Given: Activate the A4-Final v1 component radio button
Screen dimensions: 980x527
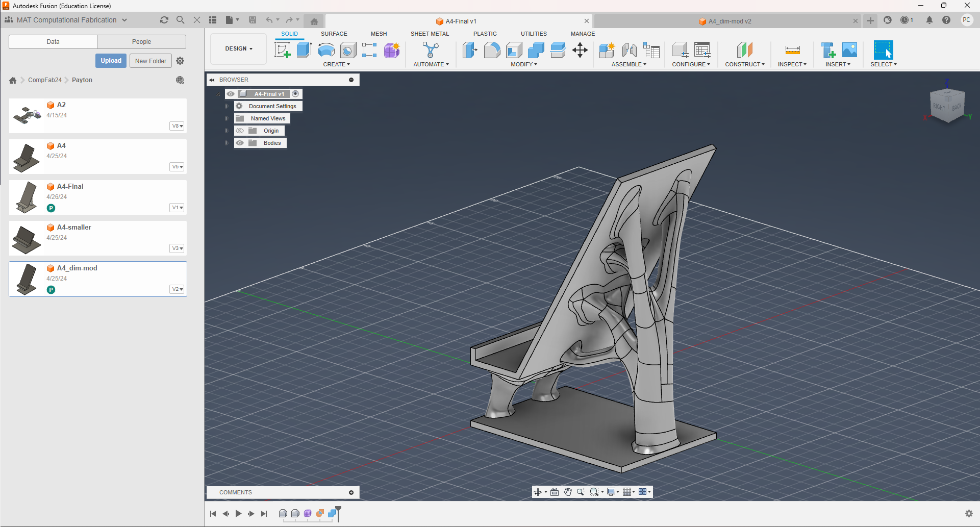Looking at the screenshot, I should pos(295,94).
